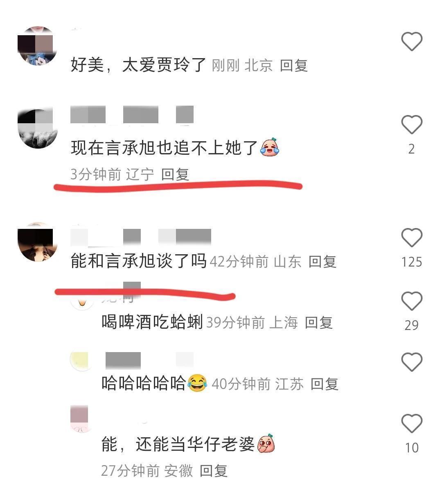Select the comment text '能和言承旭谈了吗'
Viewport: 442px width, 504px height.
tap(139, 261)
